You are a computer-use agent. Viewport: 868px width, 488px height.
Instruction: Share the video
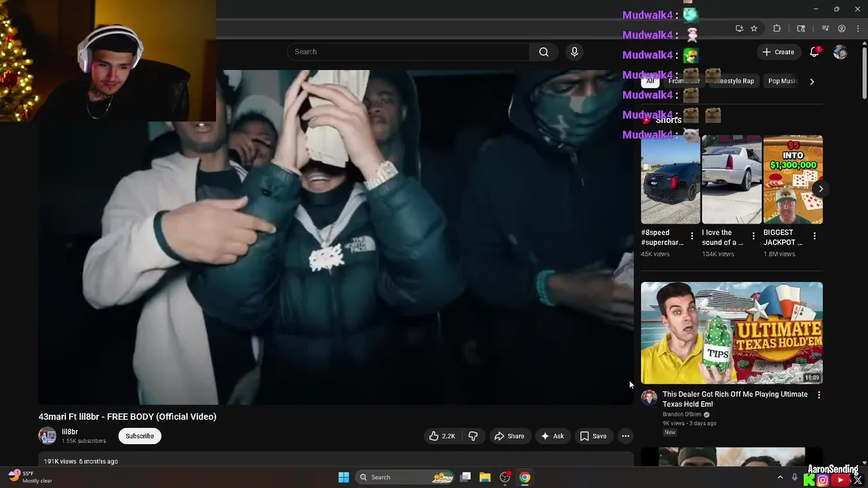(x=509, y=436)
